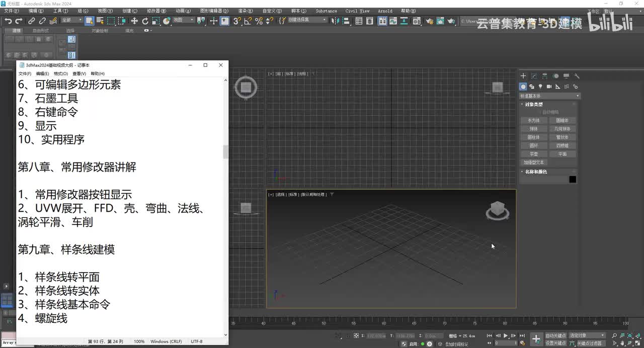Click the Undo arrow in main toolbar
The image size is (644, 348).
pos(8,21)
